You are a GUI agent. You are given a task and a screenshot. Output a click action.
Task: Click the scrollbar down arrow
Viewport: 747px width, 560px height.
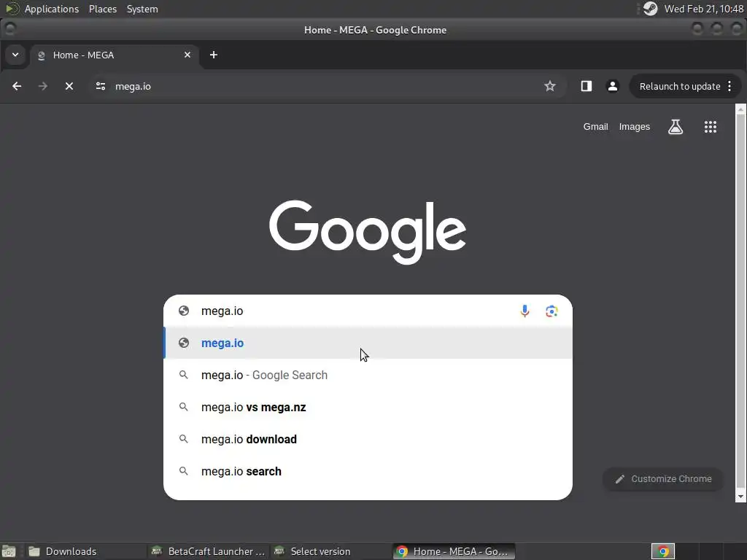[740, 497]
